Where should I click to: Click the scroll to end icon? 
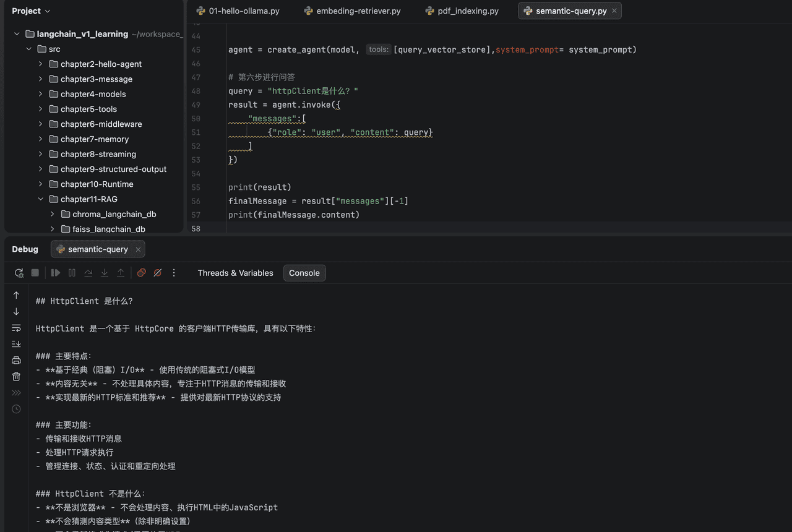(16, 344)
